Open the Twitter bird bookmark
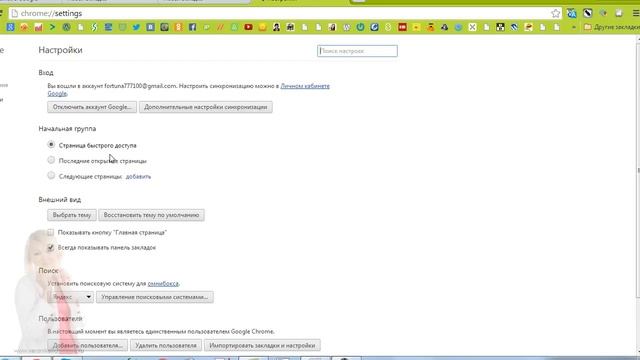This screenshot has height=360, width=640. pyautogui.click(x=136, y=27)
